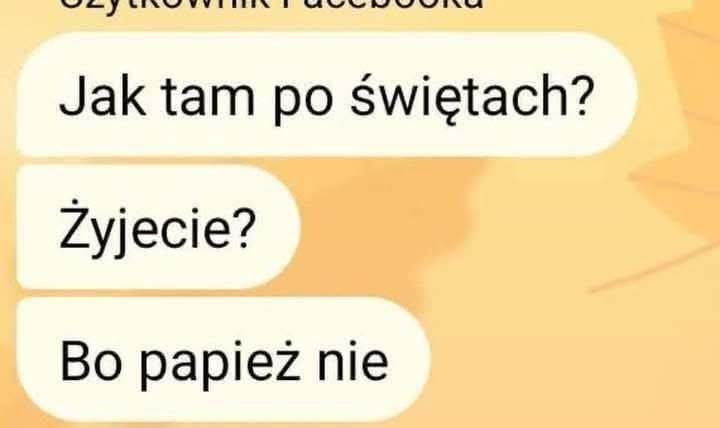The width and height of the screenshot is (720, 428).
Task: Click the left padding of "Bo papież nie" bubble
Action: [38, 360]
